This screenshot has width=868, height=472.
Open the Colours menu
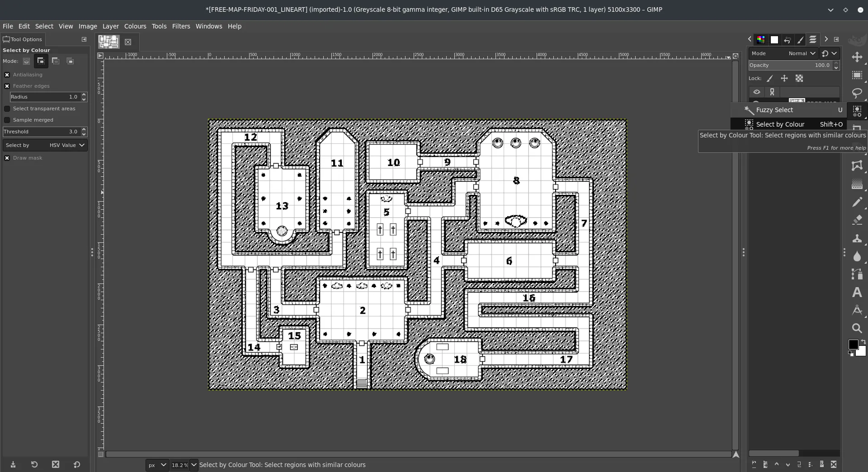(x=135, y=26)
